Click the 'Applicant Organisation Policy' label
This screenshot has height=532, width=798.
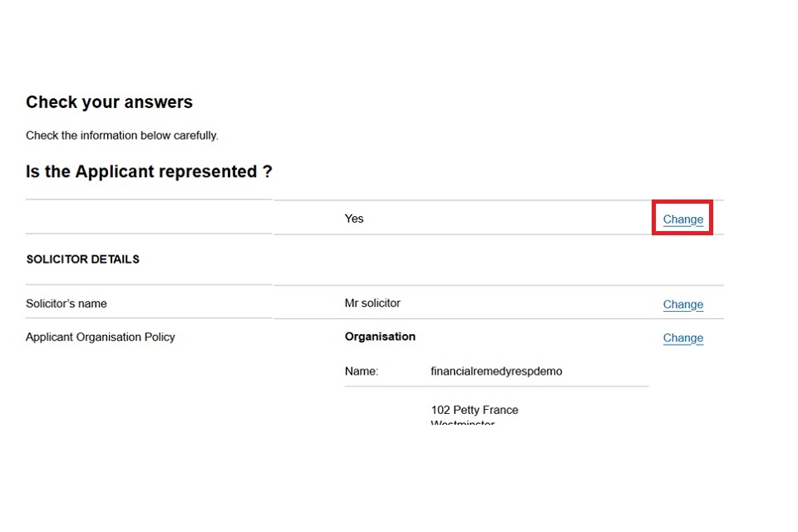coord(101,337)
